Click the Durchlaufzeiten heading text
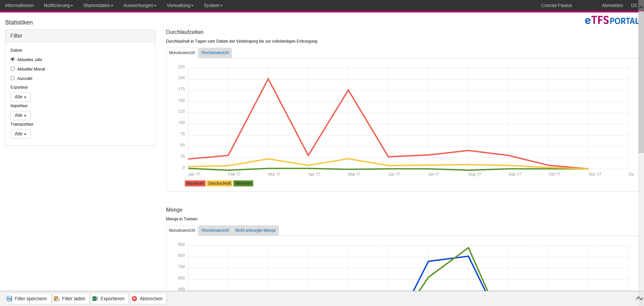The width and height of the screenshot is (644, 306). tap(184, 32)
